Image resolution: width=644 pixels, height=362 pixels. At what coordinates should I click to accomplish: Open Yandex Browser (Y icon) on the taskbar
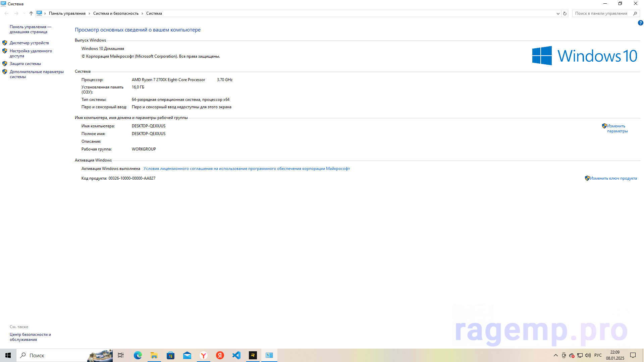[203, 355]
